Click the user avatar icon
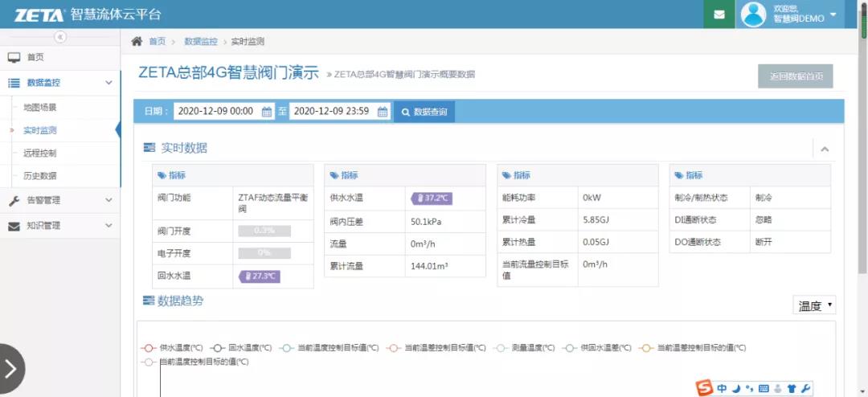868x397 pixels. (x=754, y=14)
